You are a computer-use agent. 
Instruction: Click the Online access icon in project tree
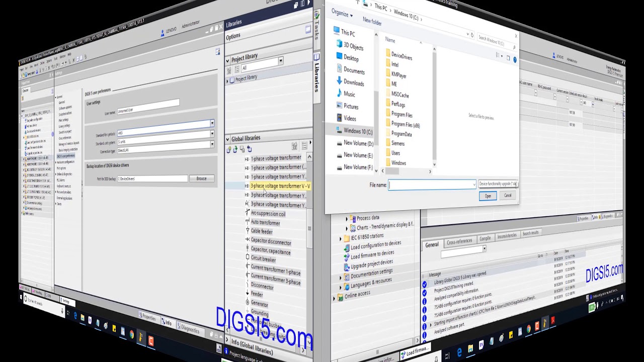point(340,297)
